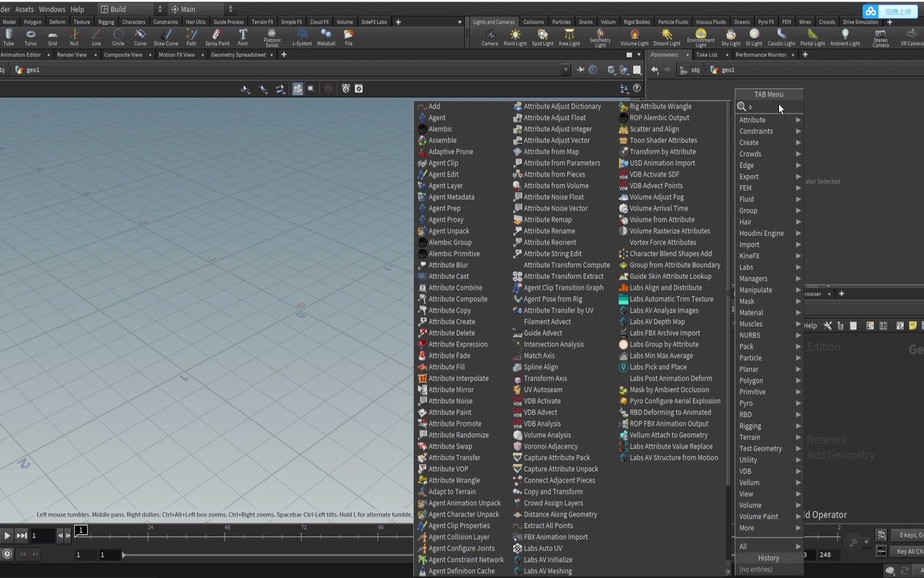Image resolution: width=924 pixels, height=578 pixels.
Task: Select the Sky Light shelf tool
Action: pos(730,37)
